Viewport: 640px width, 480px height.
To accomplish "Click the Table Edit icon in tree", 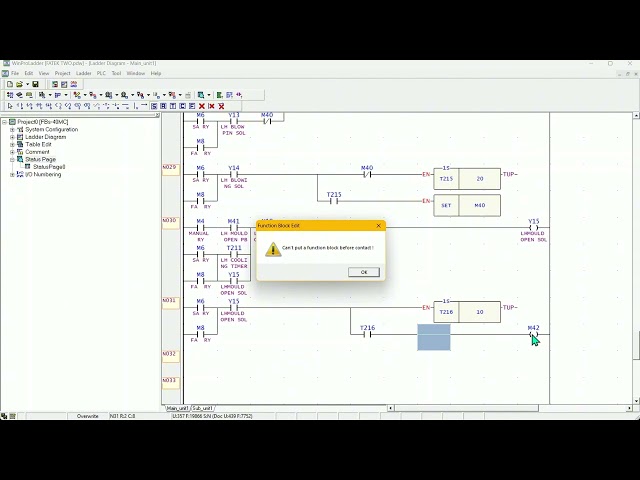I will [20, 144].
